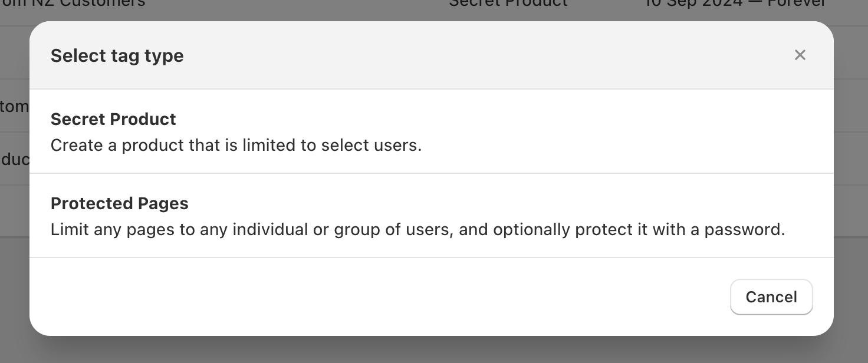Screen dimensions: 868x363
Task: Choose the Protected Pages tag type
Action: tap(432, 216)
